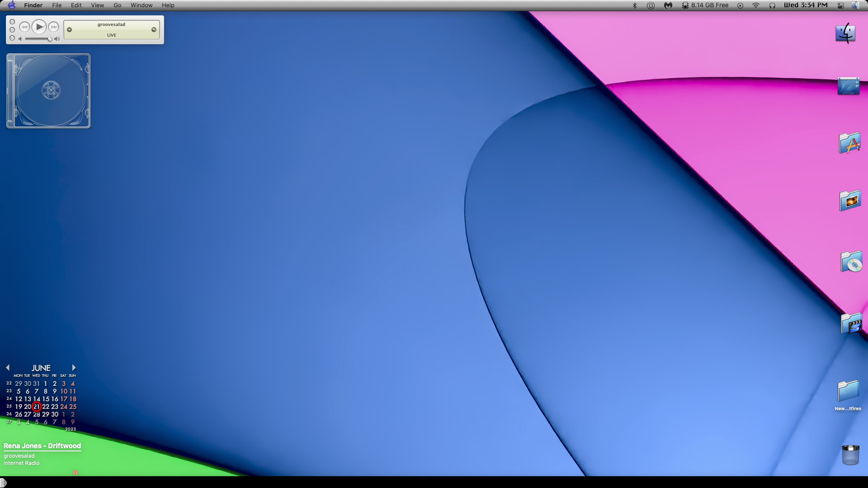Click the fast-forward button in music player
Screen dimensions: 868x488
point(54,27)
